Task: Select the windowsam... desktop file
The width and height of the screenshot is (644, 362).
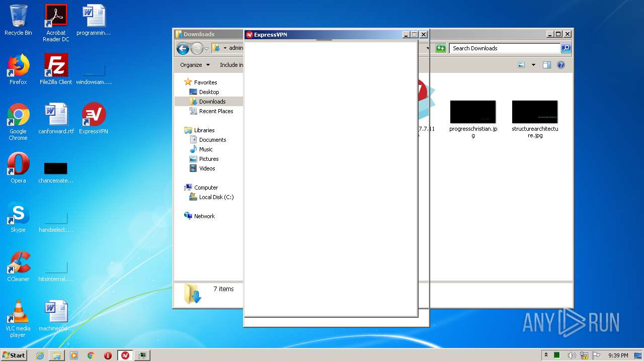Action: click(94, 73)
